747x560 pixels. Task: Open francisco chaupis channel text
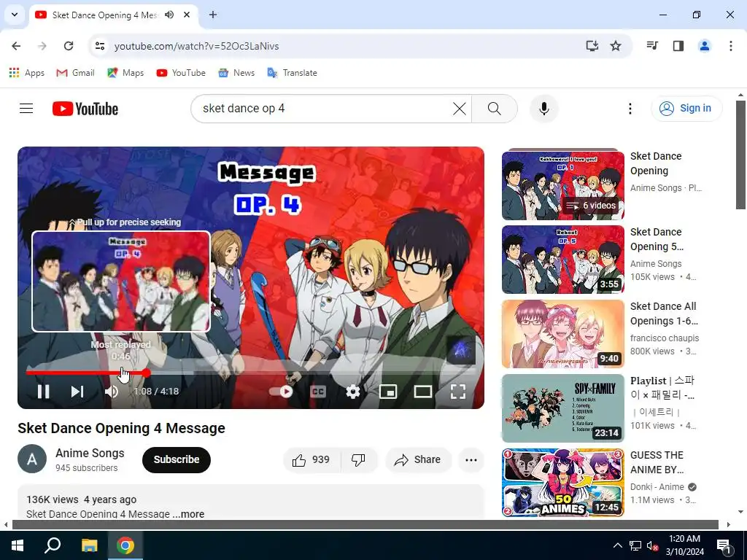[x=665, y=338]
